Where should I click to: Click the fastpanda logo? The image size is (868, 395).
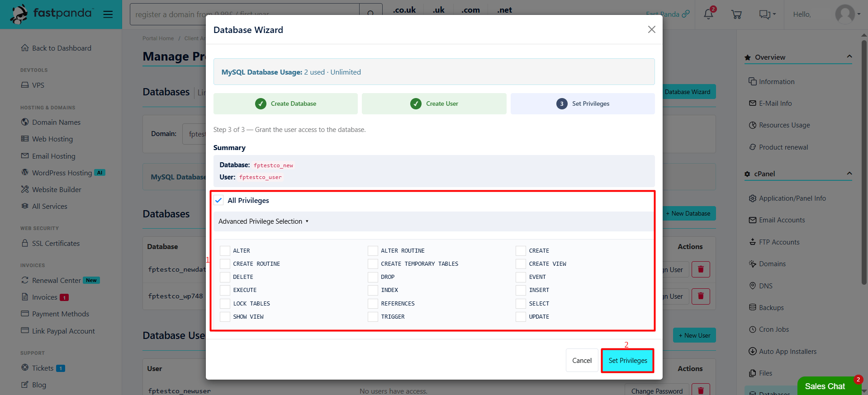pyautogui.click(x=52, y=14)
